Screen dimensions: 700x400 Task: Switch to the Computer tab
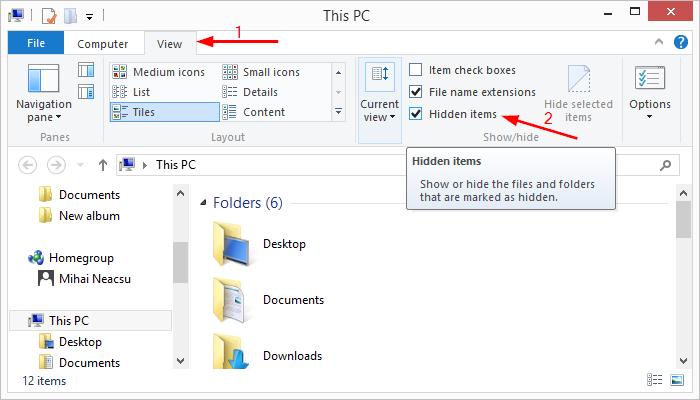[103, 44]
